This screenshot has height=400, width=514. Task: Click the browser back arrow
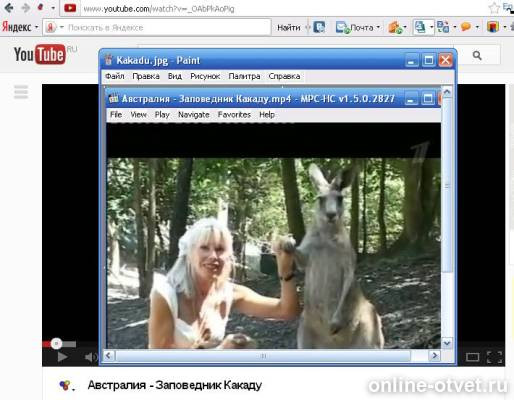click(9, 8)
